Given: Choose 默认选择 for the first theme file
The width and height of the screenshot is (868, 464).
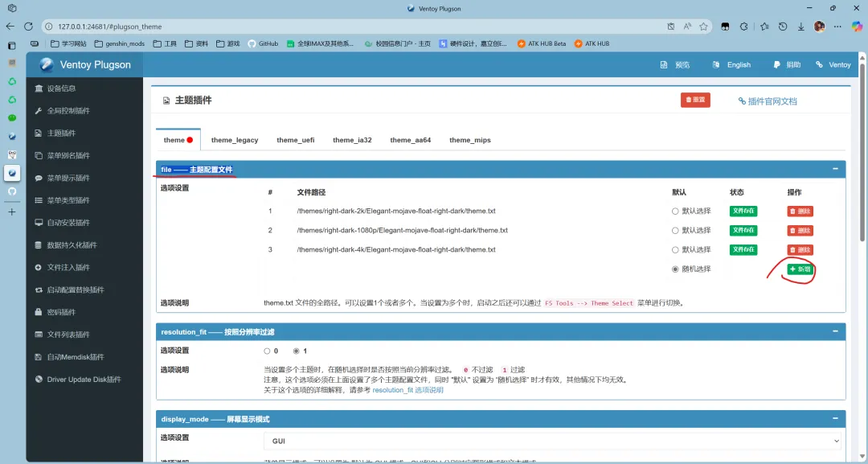Looking at the screenshot, I should 674,211.
